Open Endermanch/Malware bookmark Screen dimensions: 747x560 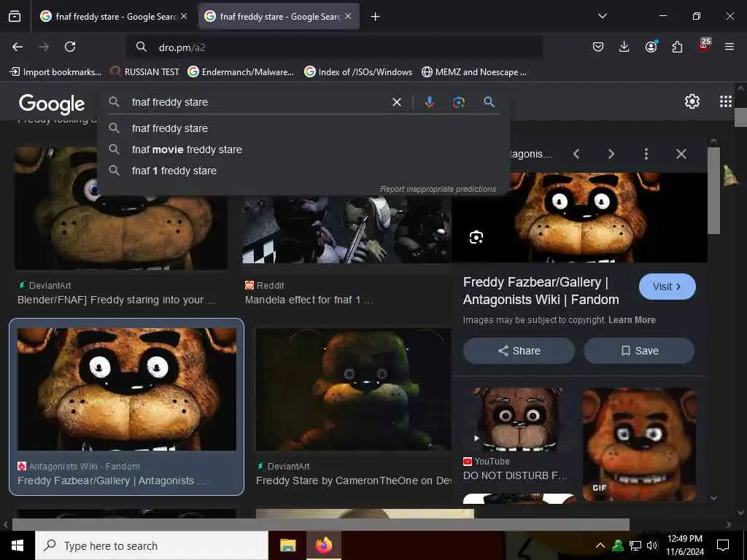(241, 72)
